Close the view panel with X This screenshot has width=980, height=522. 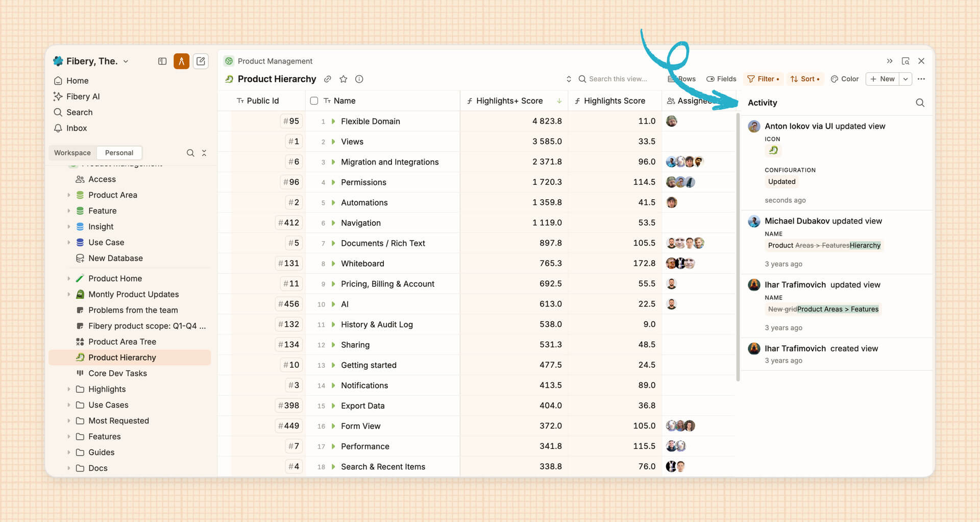click(921, 61)
